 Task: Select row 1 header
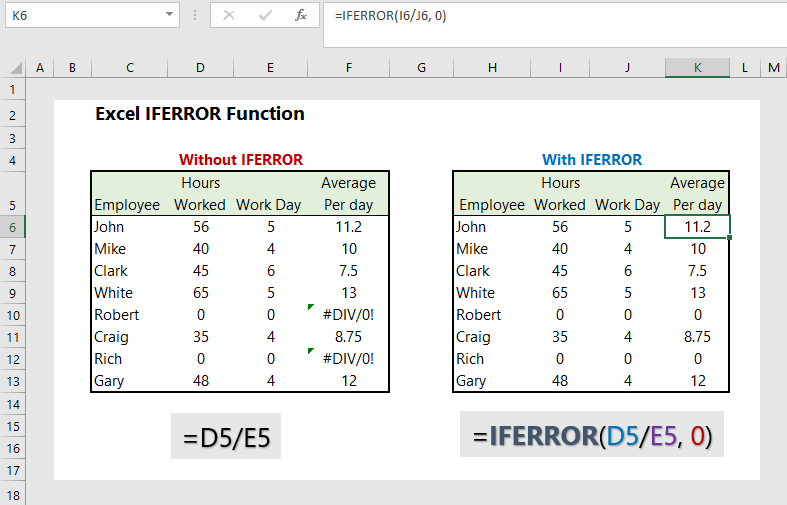13,90
